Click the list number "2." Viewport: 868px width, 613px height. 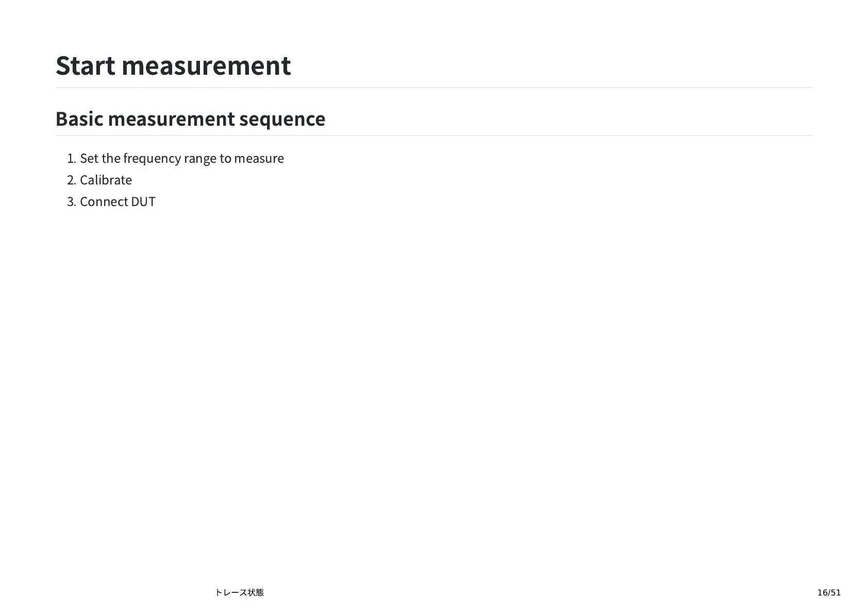[x=72, y=180]
